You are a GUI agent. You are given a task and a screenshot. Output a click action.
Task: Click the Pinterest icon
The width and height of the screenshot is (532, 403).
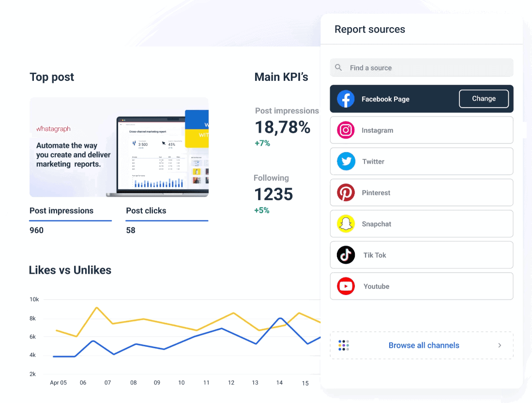click(346, 192)
